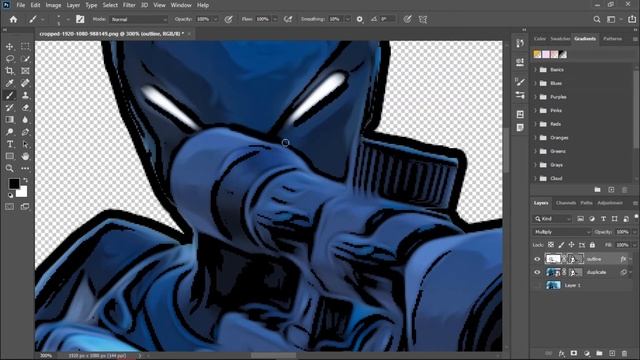The width and height of the screenshot is (640, 360).
Task: Toggle lock position
Action: coord(571,245)
